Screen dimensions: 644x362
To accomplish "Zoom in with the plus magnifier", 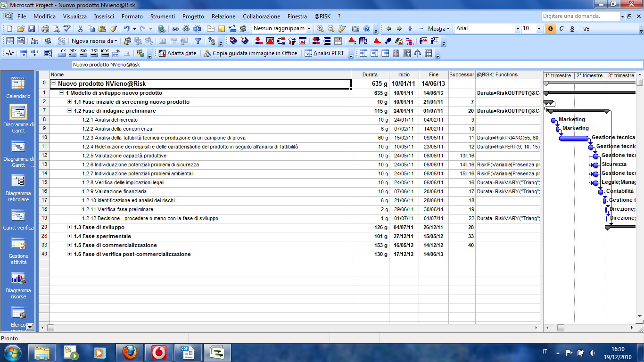I will pyautogui.click(x=320, y=29).
